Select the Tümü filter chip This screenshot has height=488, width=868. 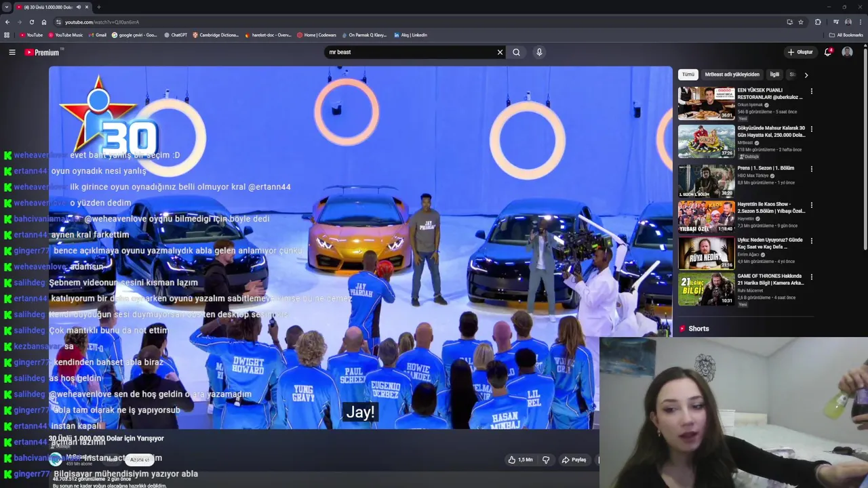point(688,75)
